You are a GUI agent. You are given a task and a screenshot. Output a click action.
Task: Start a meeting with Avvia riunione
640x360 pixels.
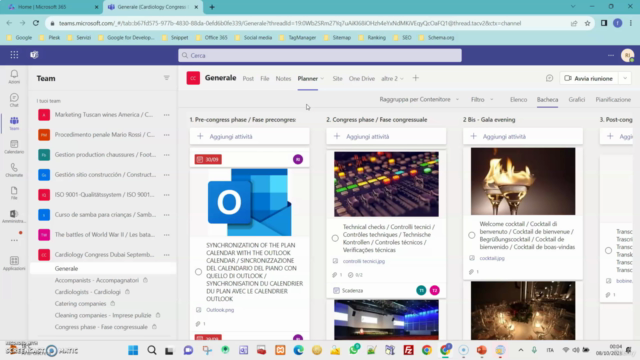click(x=589, y=78)
